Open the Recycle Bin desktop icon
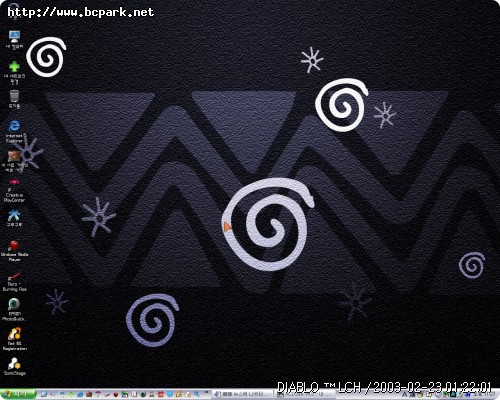Image resolution: width=500 pixels, height=400 pixels. (x=14, y=99)
